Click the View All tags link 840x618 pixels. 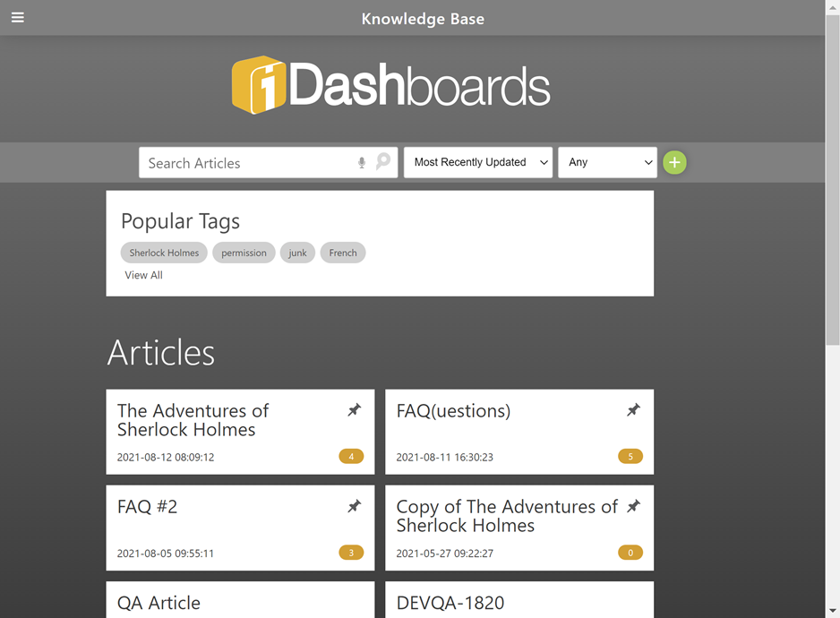[x=143, y=275]
